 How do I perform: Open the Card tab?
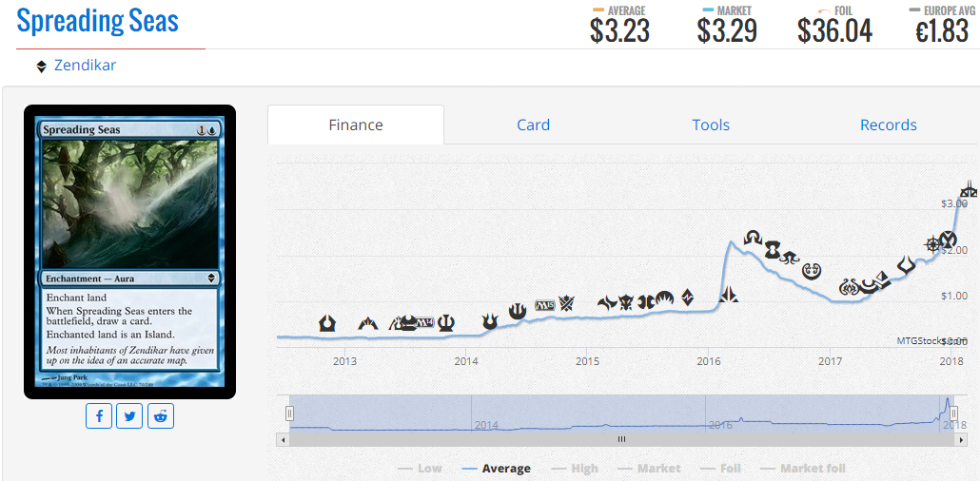click(533, 125)
